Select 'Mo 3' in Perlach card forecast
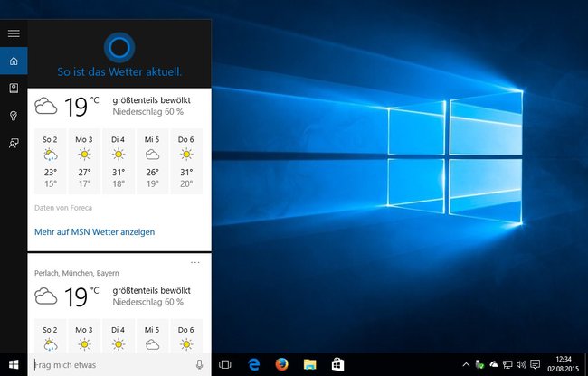The height and width of the screenshot is (376, 588). 84,336
